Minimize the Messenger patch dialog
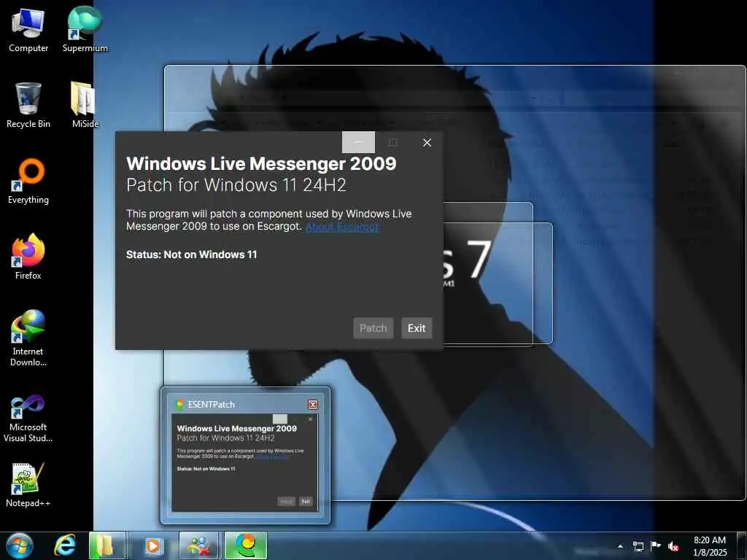 [358, 142]
